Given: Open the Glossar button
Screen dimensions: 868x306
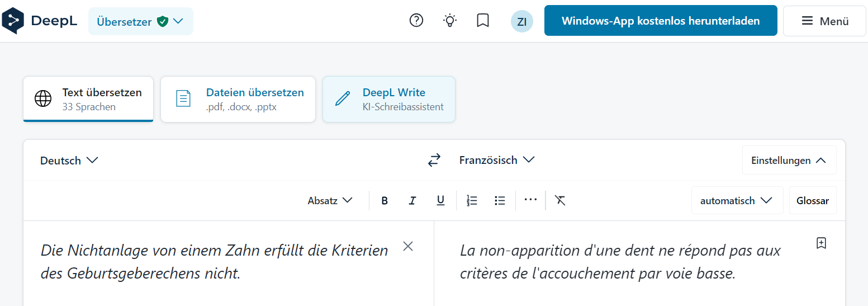Looking at the screenshot, I should pos(813,200).
